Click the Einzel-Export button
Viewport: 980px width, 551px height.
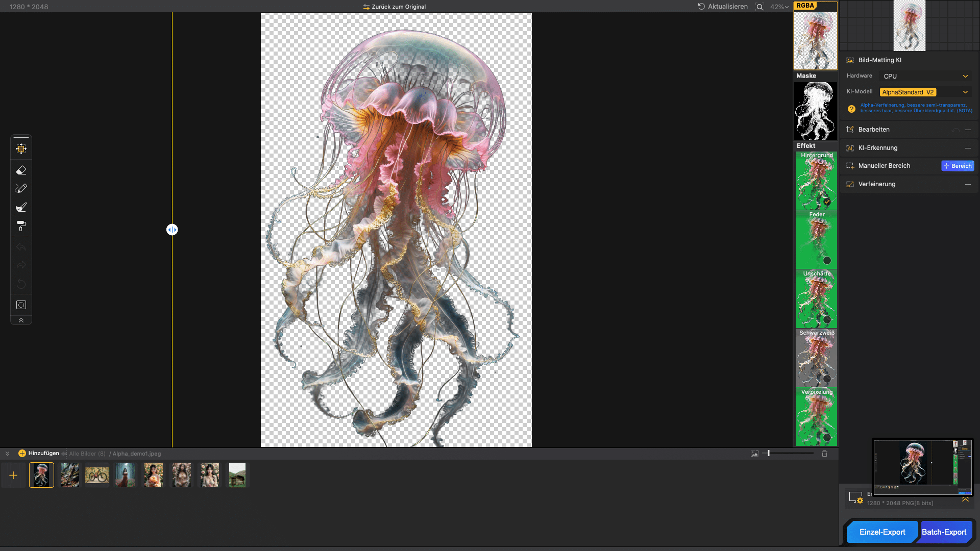(x=881, y=532)
